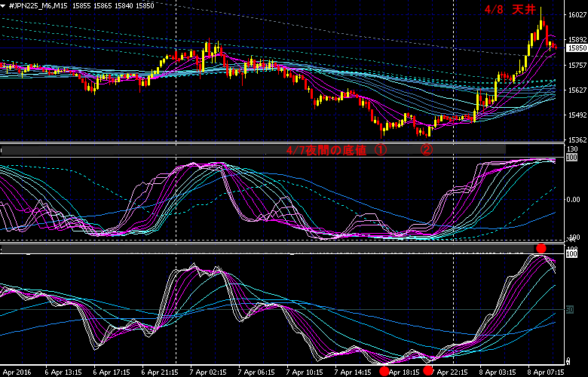Click the 7 Apr 14:15 time label
This screenshot has width=588, height=377.
pyautogui.click(x=353, y=372)
